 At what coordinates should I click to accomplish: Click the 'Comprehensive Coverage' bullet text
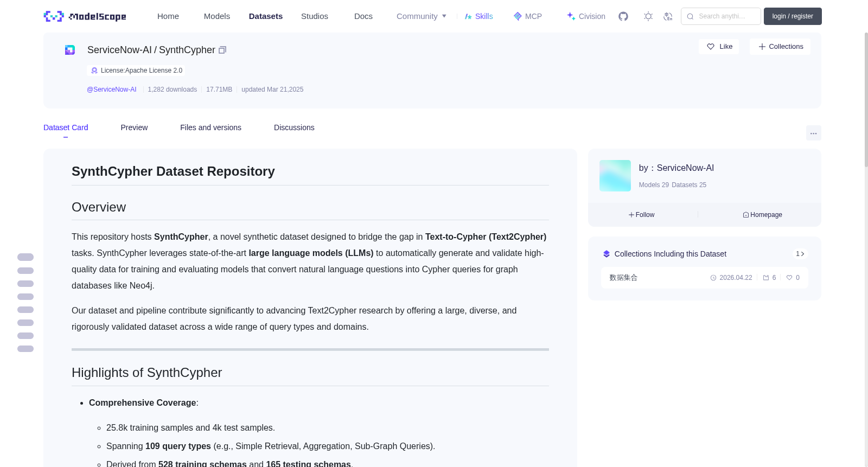[x=143, y=403]
